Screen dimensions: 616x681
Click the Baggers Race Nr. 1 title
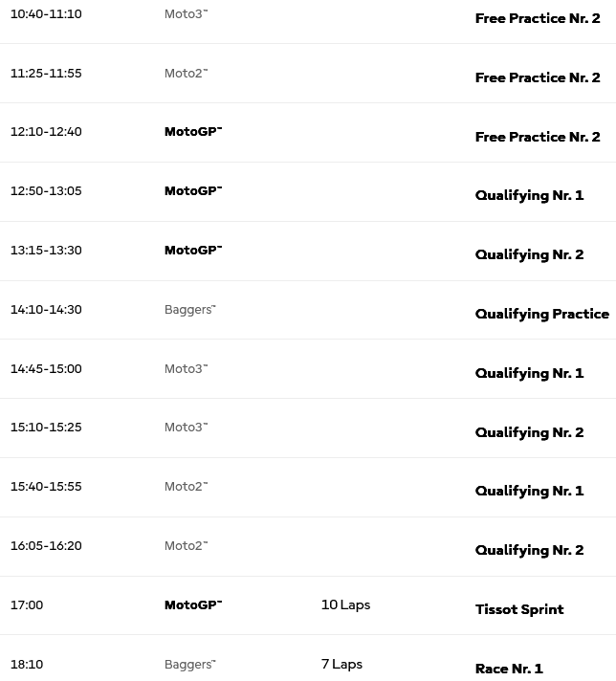509,669
